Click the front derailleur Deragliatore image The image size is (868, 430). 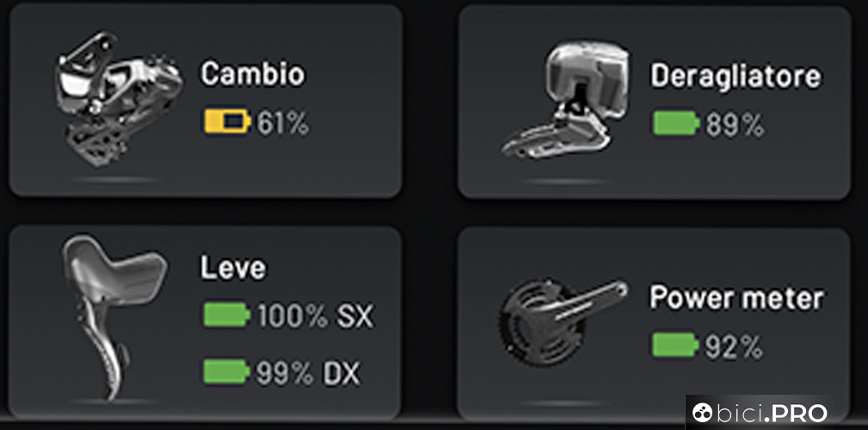coord(573,103)
